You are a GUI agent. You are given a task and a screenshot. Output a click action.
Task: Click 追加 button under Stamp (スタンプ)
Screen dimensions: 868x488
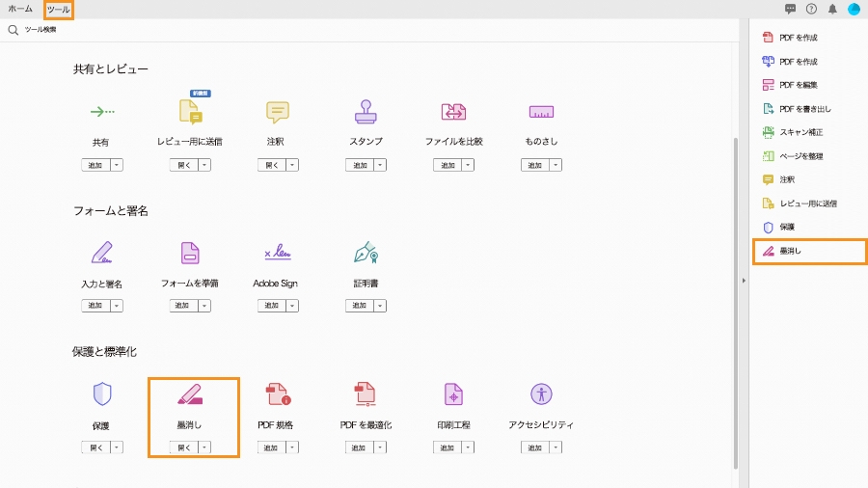click(360, 165)
